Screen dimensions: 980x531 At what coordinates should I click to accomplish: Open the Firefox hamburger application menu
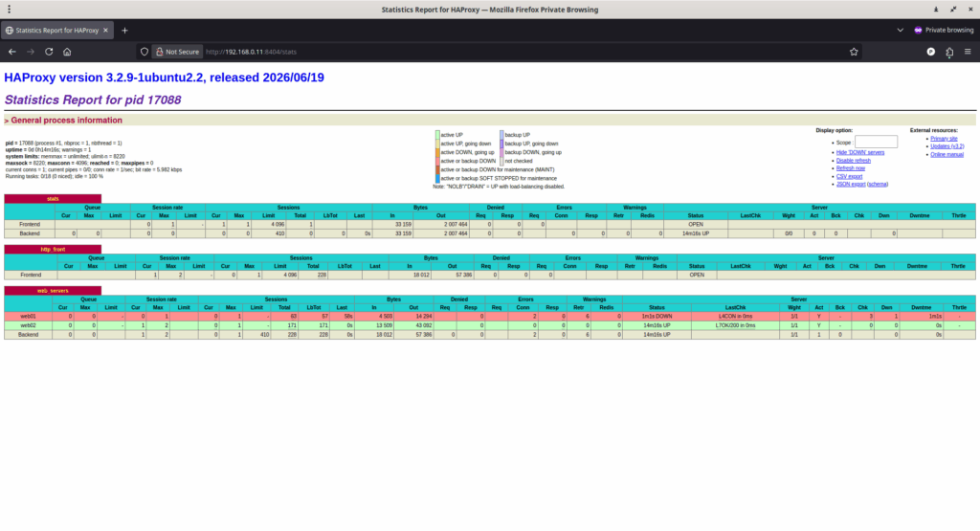pos(968,52)
